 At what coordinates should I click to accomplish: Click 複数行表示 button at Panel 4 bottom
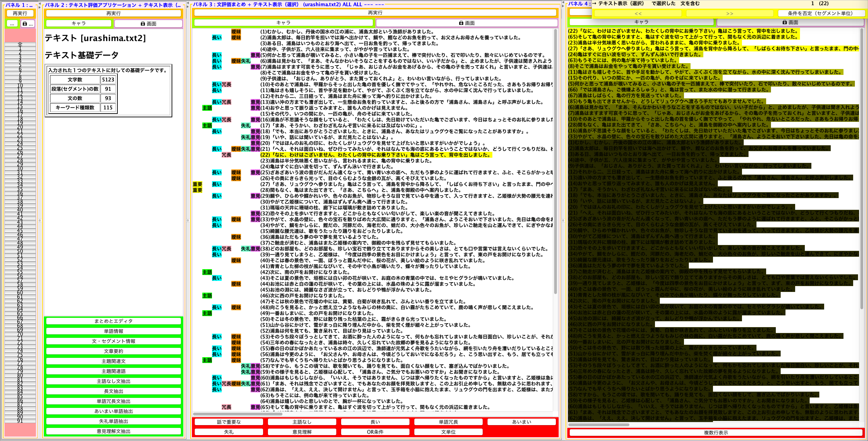pos(715,432)
